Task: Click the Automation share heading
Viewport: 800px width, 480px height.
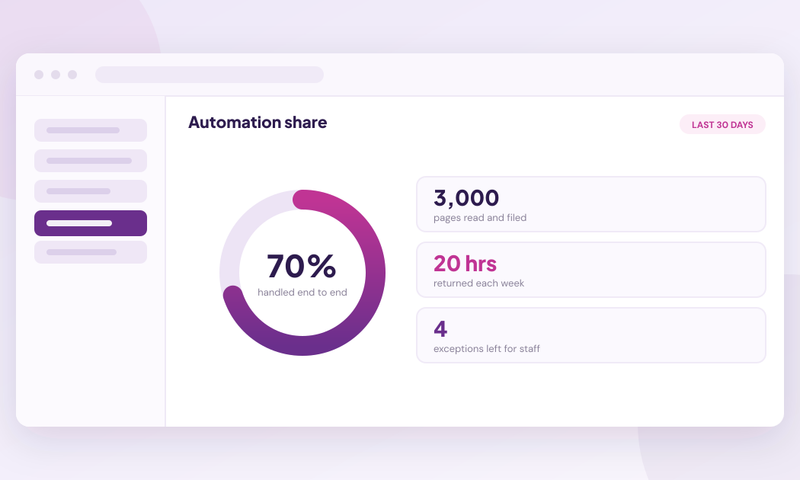Action: tap(258, 122)
